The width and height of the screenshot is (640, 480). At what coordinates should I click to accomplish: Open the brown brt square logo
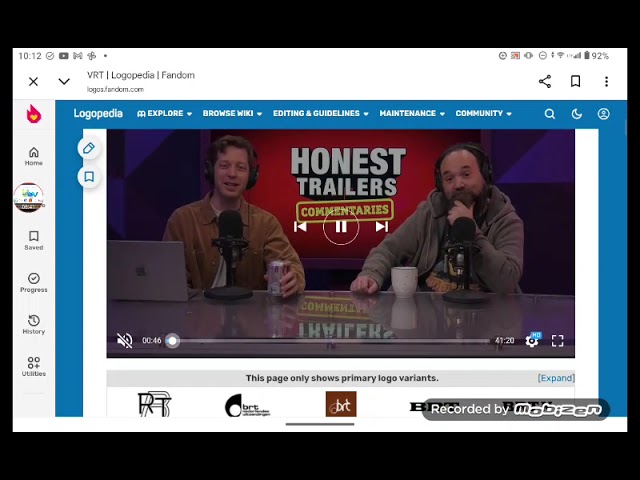[x=341, y=404]
